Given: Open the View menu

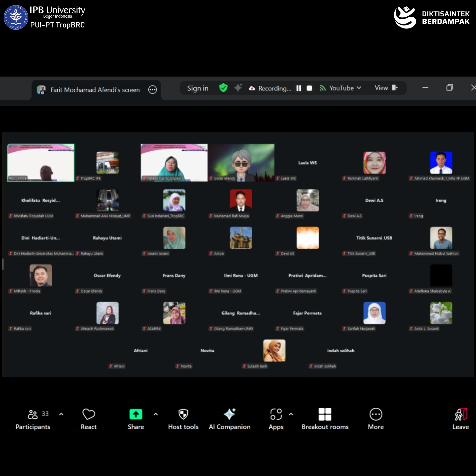Looking at the screenshot, I should pos(386,88).
